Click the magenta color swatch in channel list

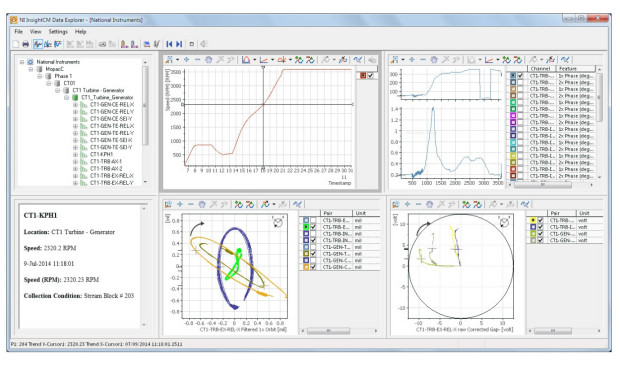tap(513, 116)
